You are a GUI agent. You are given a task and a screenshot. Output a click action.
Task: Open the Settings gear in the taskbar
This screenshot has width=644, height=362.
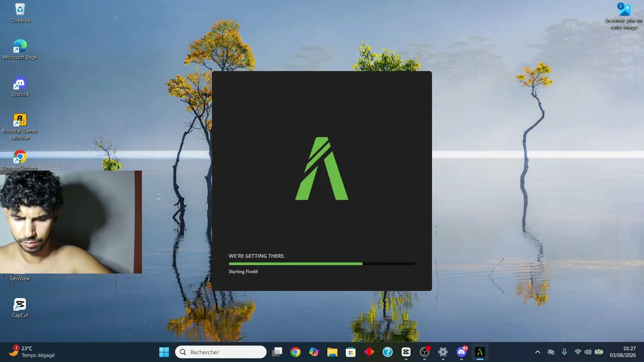(x=443, y=352)
